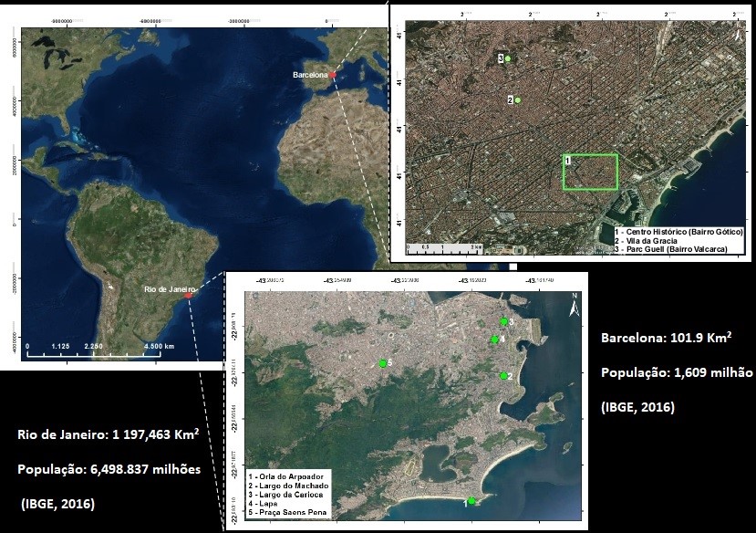Click the red Barcelona marker on world map
This screenshot has width=756, height=533.
(334, 74)
